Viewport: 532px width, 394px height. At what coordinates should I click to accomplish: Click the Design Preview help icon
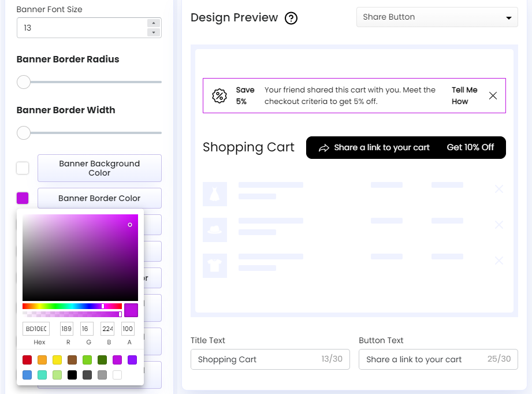tap(291, 18)
